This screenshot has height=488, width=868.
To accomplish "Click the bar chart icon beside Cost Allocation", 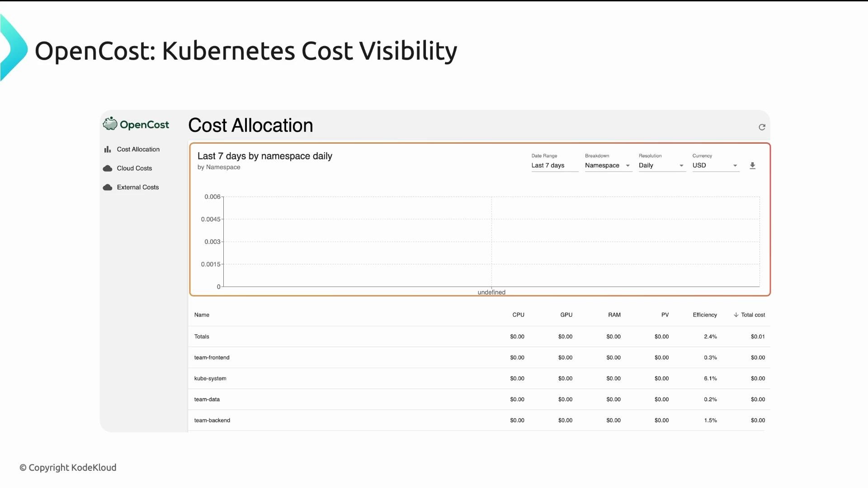I will (x=108, y=149).
